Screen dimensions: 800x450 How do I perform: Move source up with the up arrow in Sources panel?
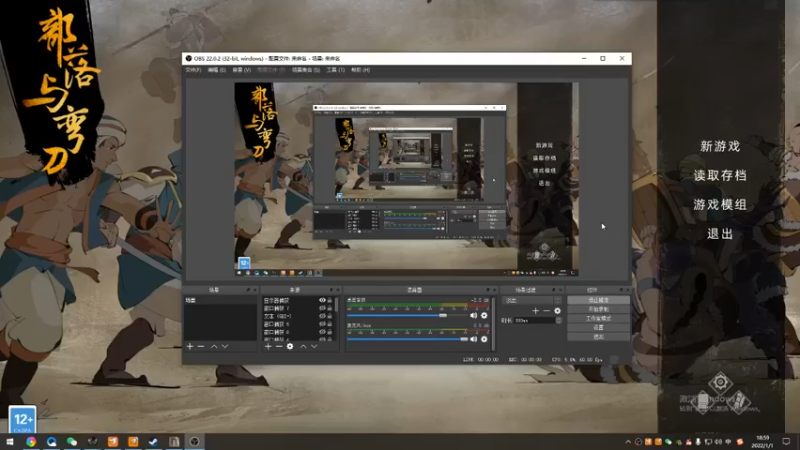tap(303, 346)
